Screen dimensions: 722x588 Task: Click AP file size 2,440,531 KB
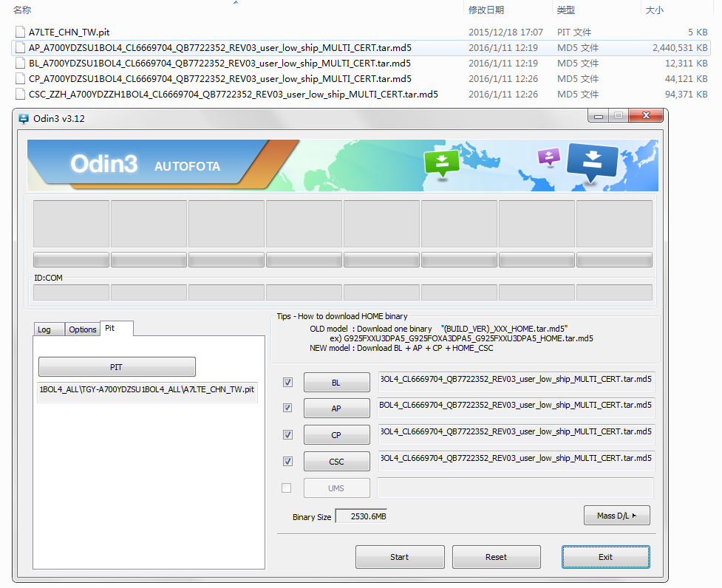[x=680, y=48]
